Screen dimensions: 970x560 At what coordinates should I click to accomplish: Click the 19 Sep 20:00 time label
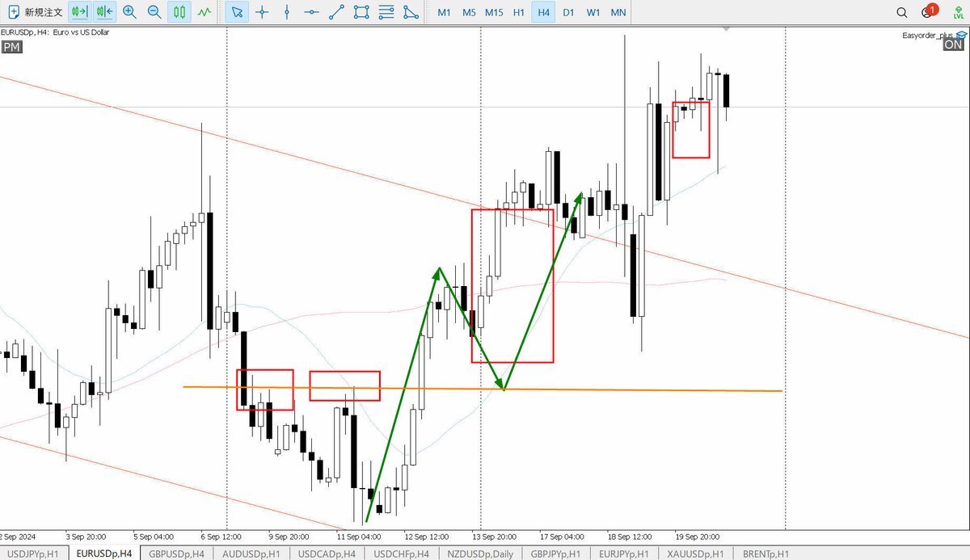click(697, 536)
